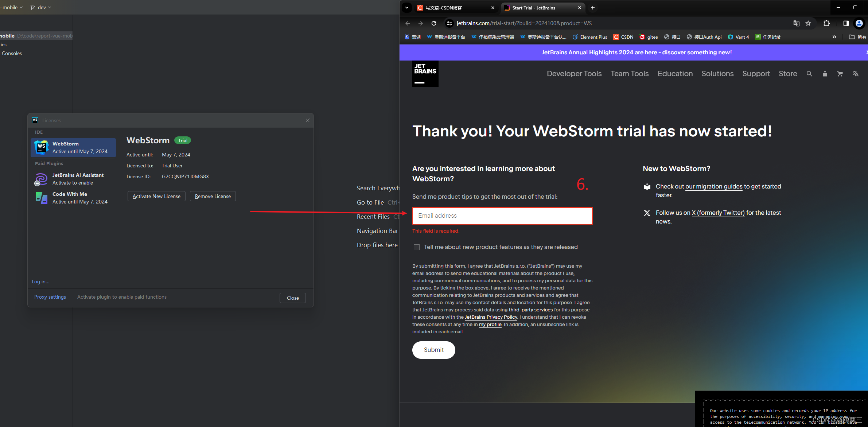This screenshot has width=868, height=427.
Task: Open a new browser tab
Action: (x=593, y=8)
